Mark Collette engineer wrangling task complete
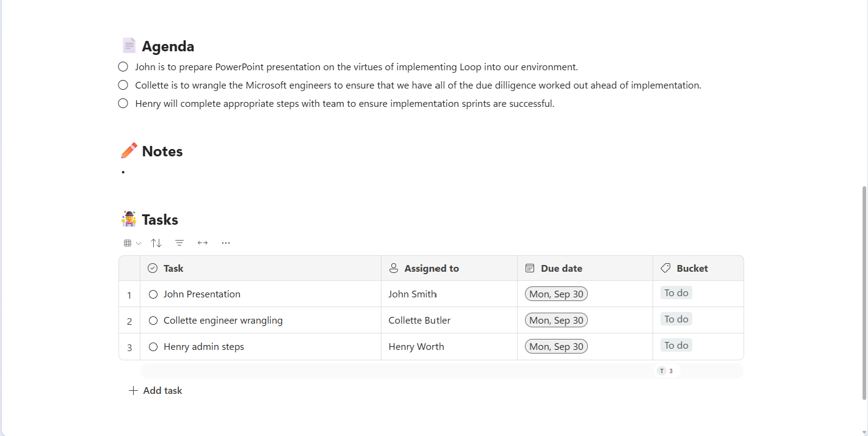The height and width of the screenshot is (436, 868). 153,321
